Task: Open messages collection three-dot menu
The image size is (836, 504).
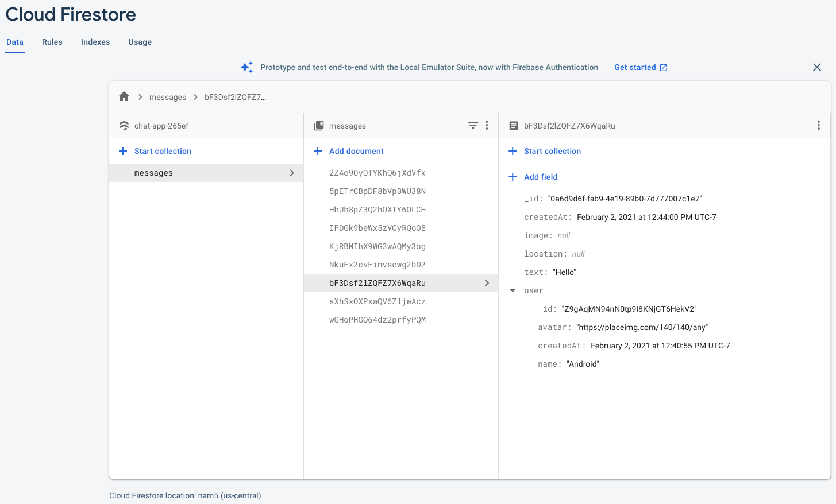Action: tap(487, 125)
